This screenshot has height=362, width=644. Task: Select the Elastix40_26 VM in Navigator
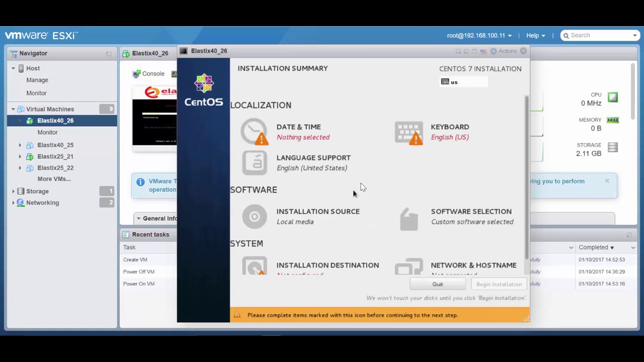tap(62, 121)
